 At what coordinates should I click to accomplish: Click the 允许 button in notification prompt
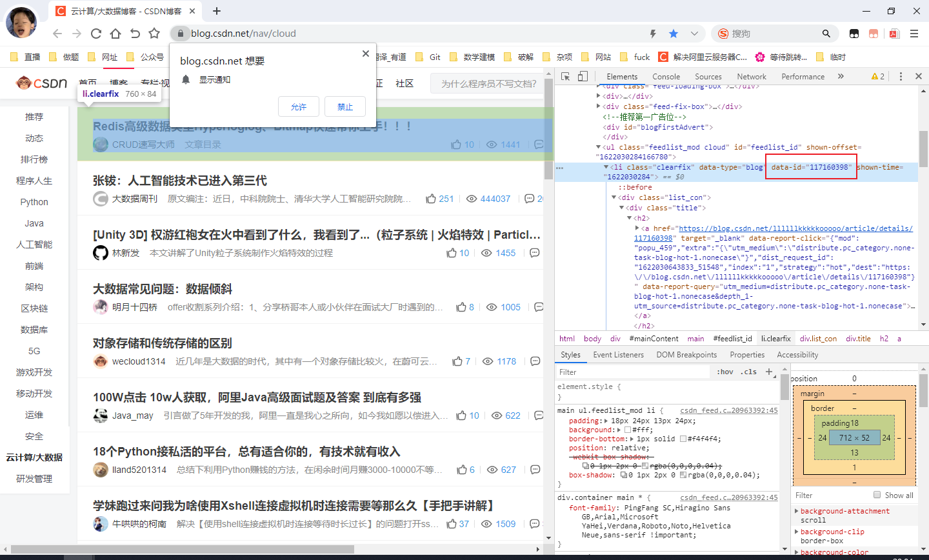pos(299,107)
